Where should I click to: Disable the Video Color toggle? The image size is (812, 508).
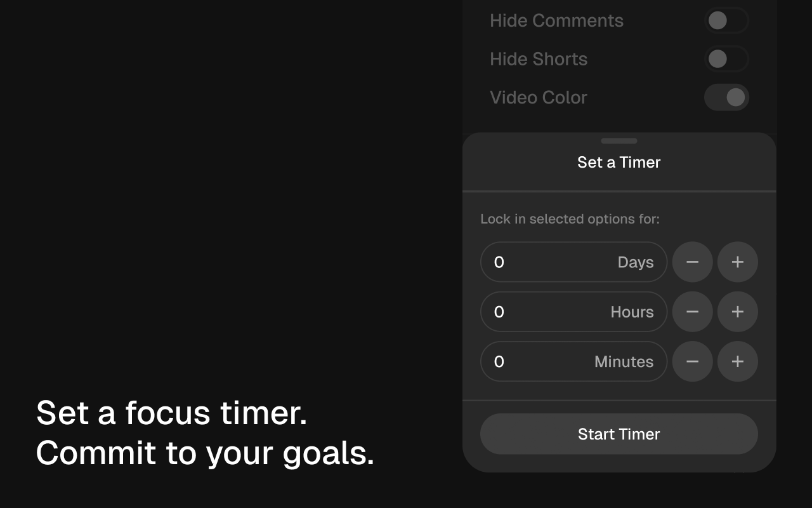coord(726,97)
